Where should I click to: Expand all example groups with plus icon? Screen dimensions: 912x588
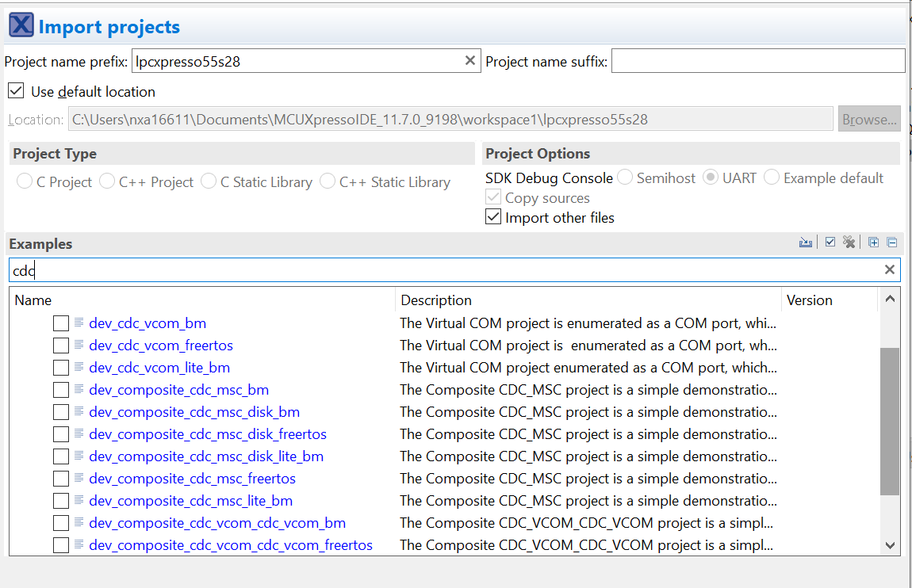[873, 242]
